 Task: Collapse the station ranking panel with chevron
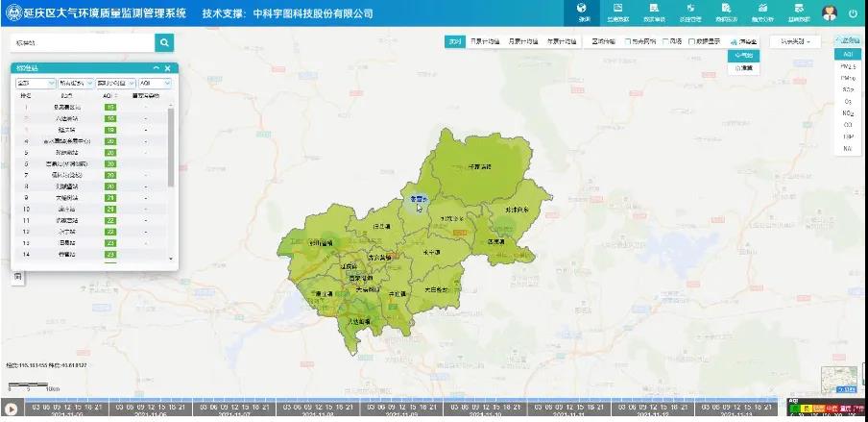pyautogui.click(x=157, y=68)
